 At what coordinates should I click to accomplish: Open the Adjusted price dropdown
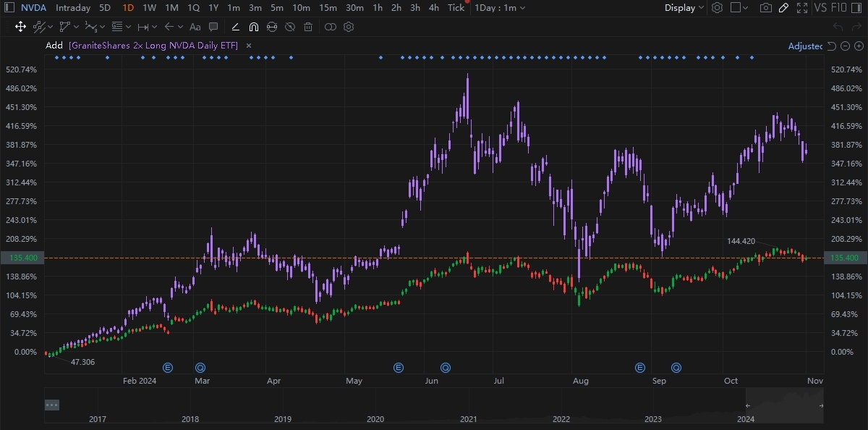click(x=807, y=46)
